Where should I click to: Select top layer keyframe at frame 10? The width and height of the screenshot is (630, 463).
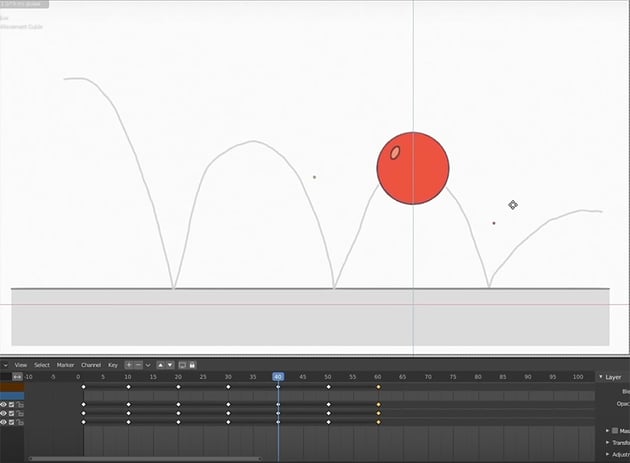(x=129, y=404)
